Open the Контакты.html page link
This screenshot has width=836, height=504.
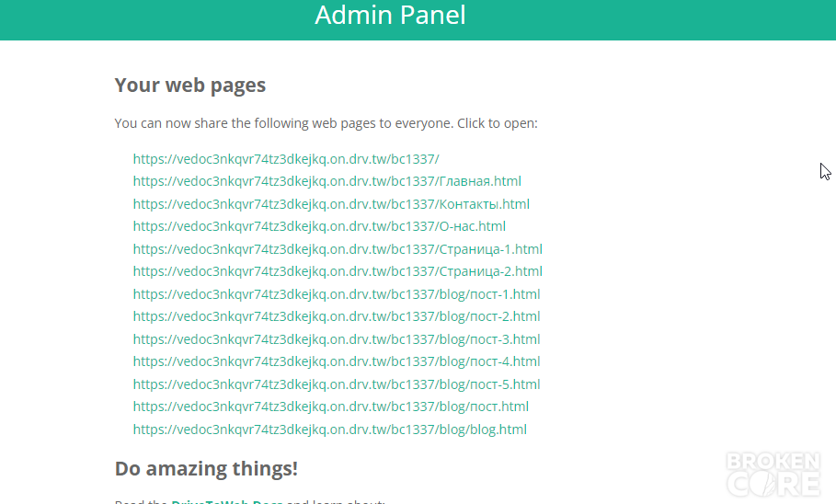[x=331, y=204]
